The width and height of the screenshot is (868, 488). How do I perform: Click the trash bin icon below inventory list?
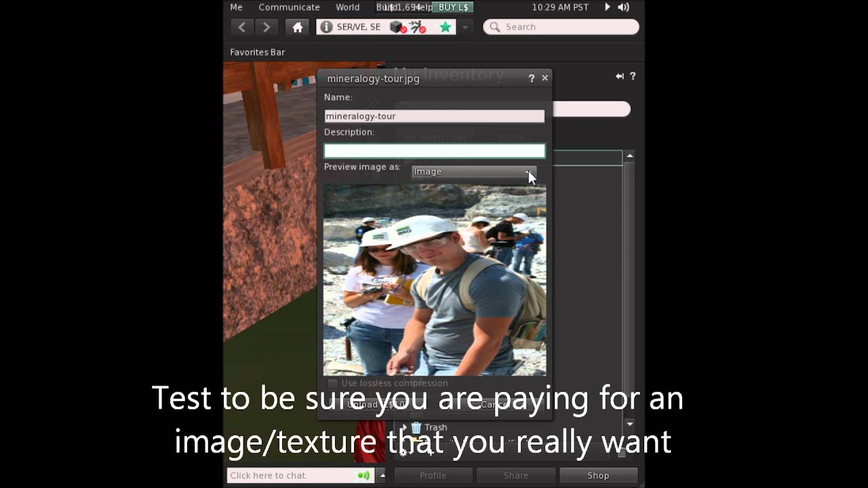click(x=621, y=452)
